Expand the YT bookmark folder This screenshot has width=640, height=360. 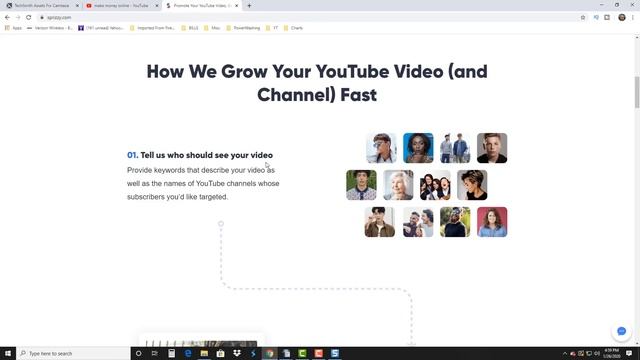(272, 28)
